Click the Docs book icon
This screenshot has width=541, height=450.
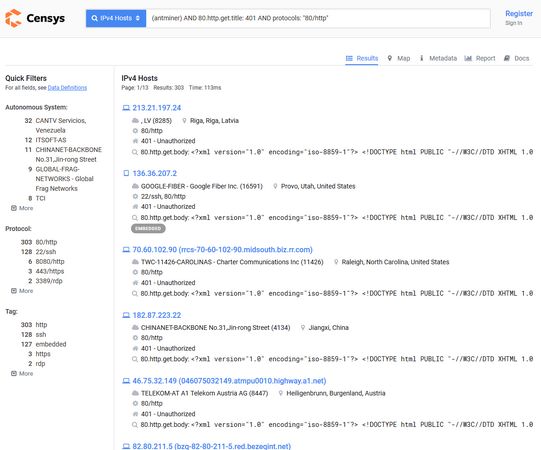(506, 58)
